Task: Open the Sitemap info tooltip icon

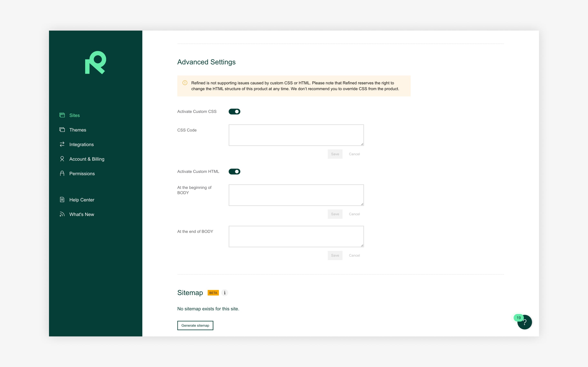Action: click(x=225, y=293)
